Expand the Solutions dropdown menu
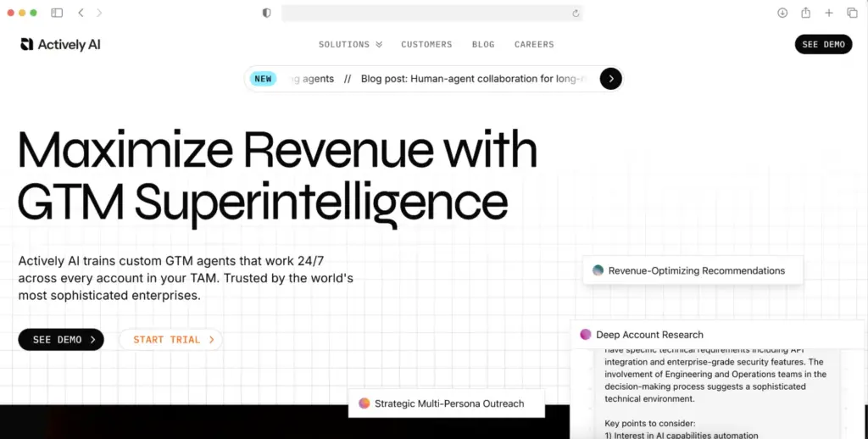 coord(350,44)
